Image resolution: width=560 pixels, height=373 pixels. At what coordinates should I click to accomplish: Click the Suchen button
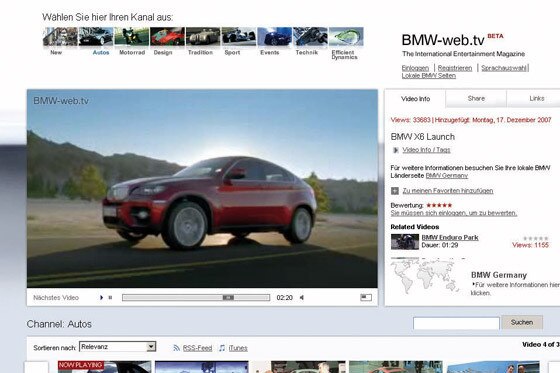(522, 322)
